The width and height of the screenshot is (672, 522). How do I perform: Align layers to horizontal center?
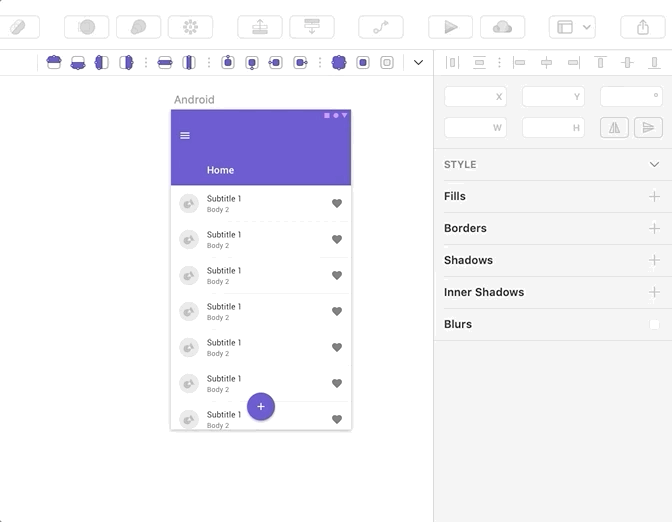pos(546,63)
